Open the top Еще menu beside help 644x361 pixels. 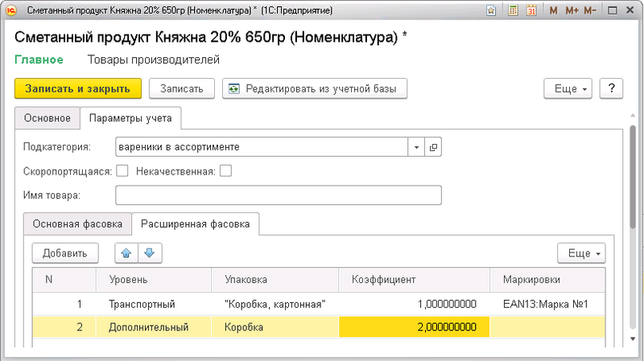568,88
